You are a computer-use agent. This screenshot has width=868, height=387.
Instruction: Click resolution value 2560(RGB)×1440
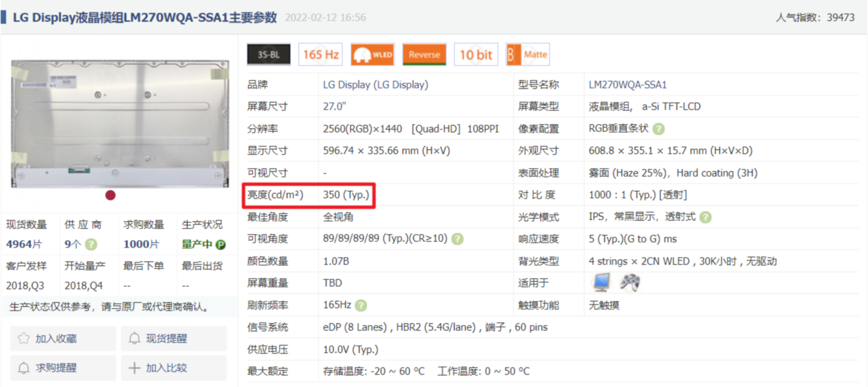[x=362, y=129]
